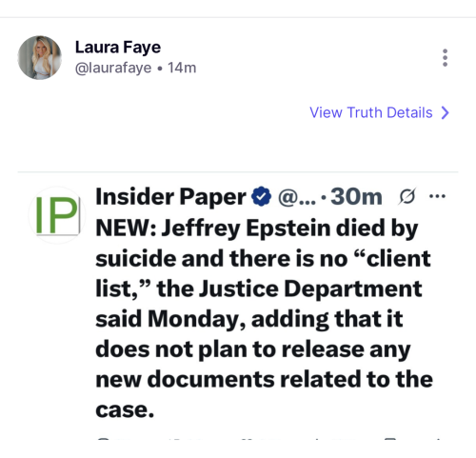
Task: Open Laura Faye's profile picture
Action: tap(40, 57)
